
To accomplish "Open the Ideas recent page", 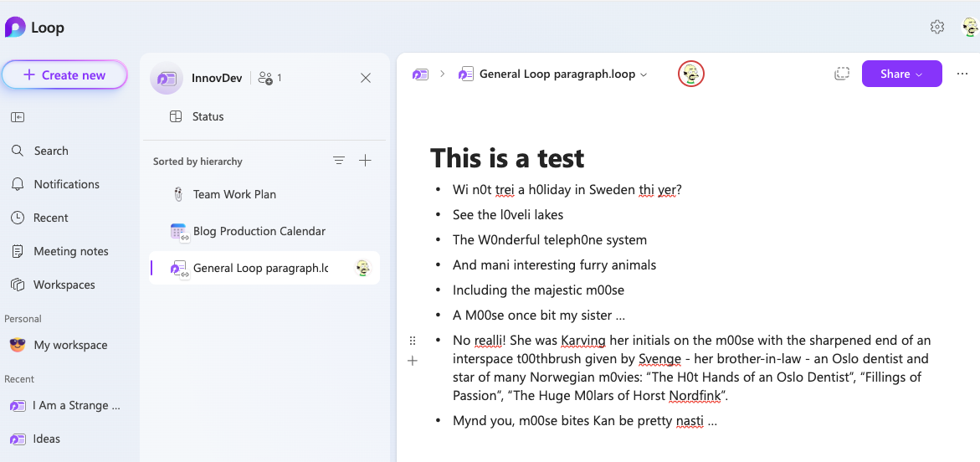I will 47,439.
